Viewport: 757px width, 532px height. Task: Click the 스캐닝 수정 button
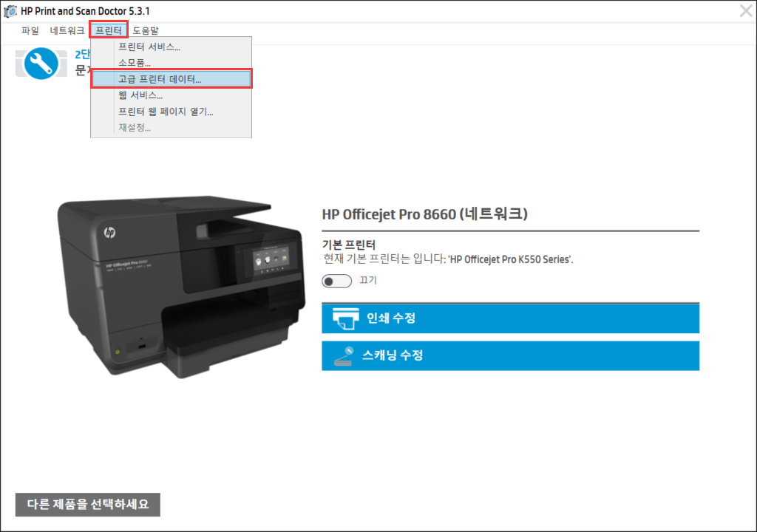(x=510, y=356)
